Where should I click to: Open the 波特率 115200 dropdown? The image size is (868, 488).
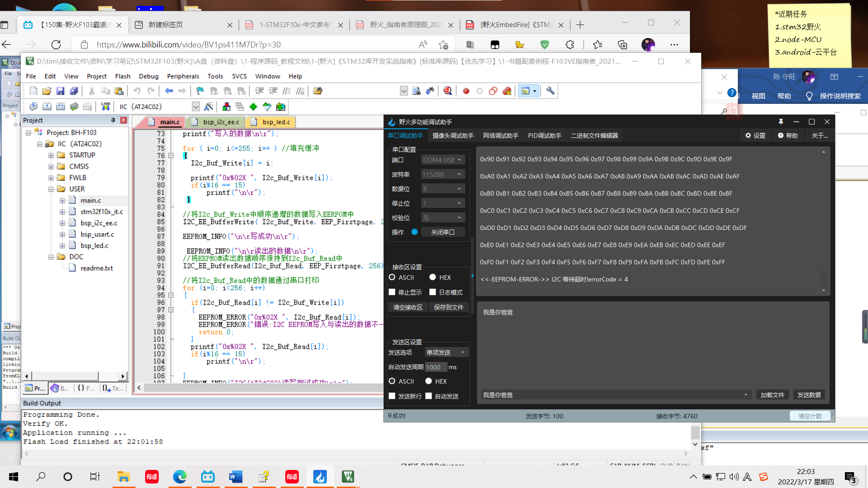tap(443, 174)
